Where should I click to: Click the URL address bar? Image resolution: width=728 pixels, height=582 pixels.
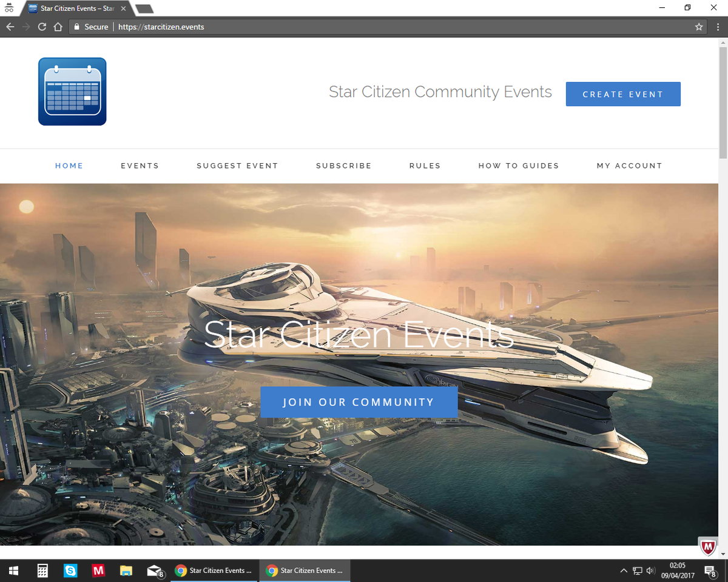(388, 27)
